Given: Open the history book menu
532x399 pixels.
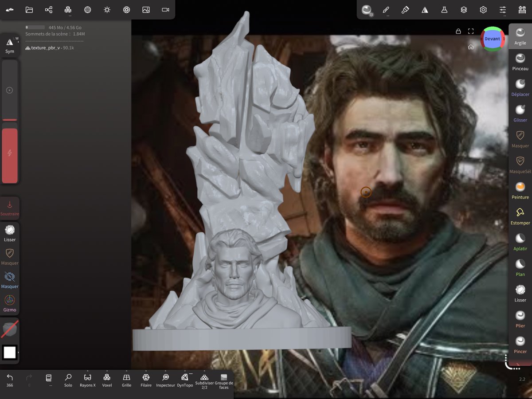Looking at the screenshot, I should point(49,379).
